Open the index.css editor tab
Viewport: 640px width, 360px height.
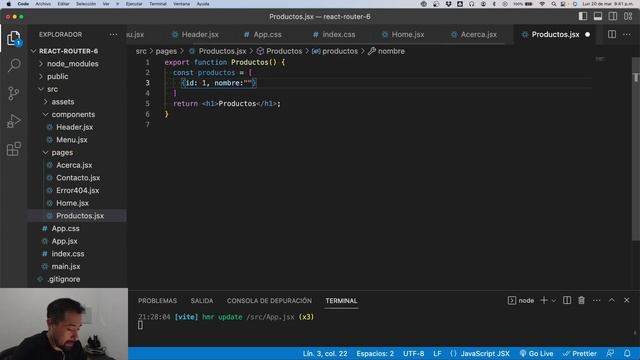334,35
